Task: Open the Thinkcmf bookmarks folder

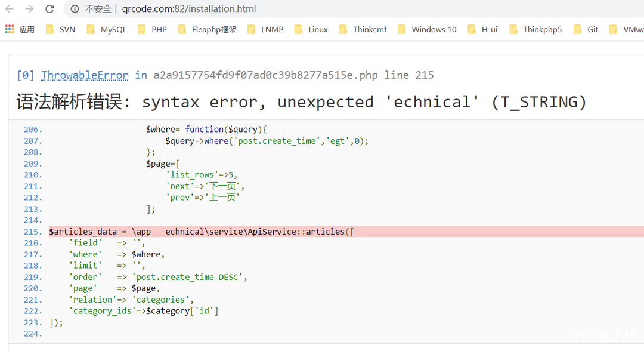Action: tap(363, 29)
